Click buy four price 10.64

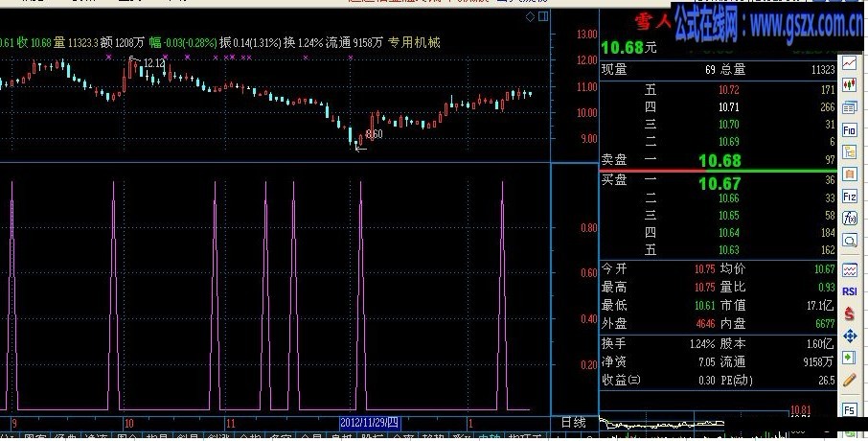tap(729, 233)
